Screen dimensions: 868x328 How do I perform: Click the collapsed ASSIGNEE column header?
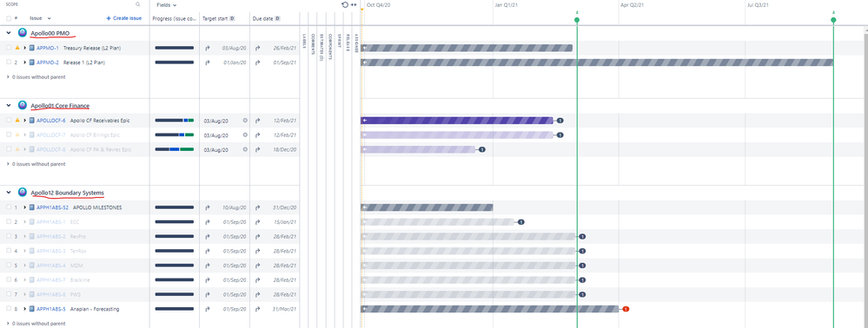(x=356, y=43)
